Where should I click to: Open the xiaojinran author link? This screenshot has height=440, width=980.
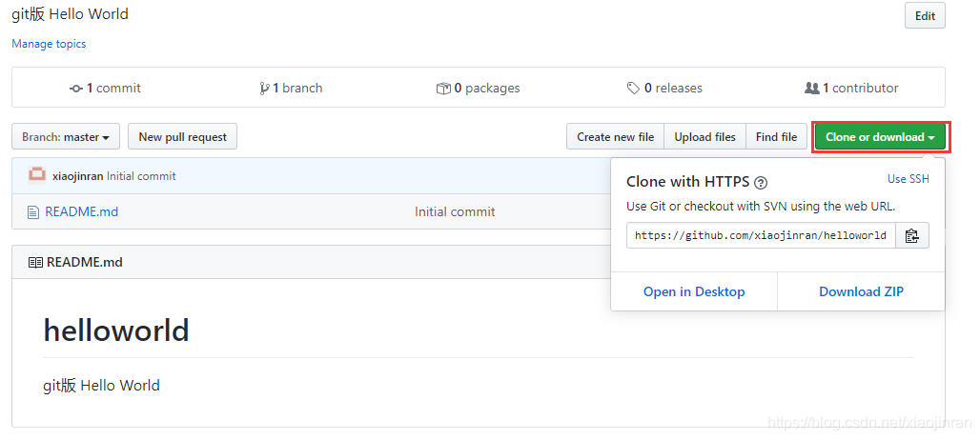pyautogui.click(x=78, y=176)
